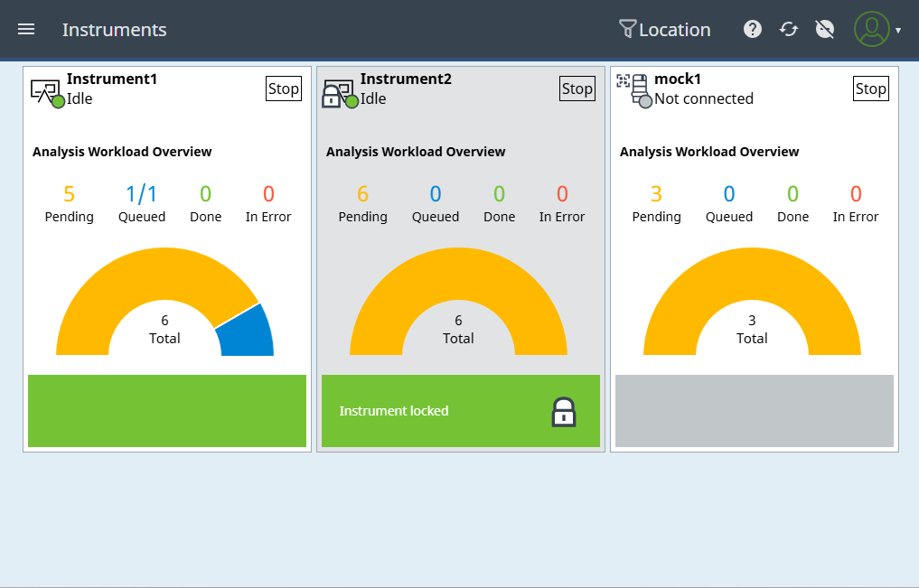Click the mock1 instrument device icon
Screen dimensions: 919x588
pos(635,91)
